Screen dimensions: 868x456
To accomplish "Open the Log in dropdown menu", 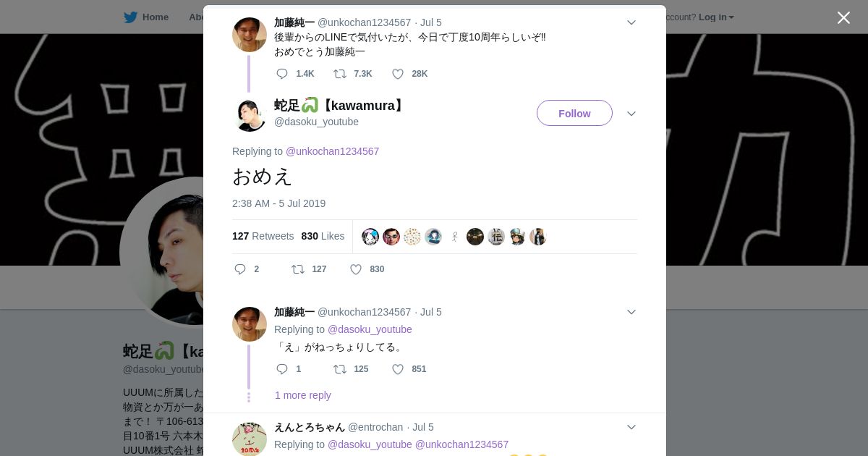I will click(716, 17).
